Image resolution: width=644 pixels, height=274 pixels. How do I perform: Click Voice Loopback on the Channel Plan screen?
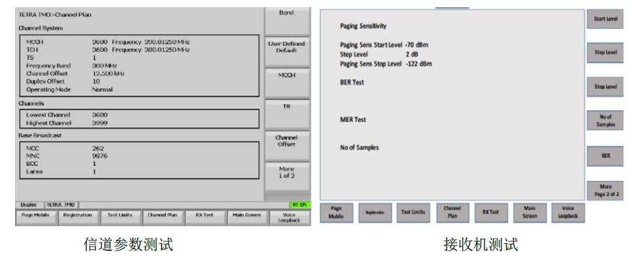pos(288,216)
